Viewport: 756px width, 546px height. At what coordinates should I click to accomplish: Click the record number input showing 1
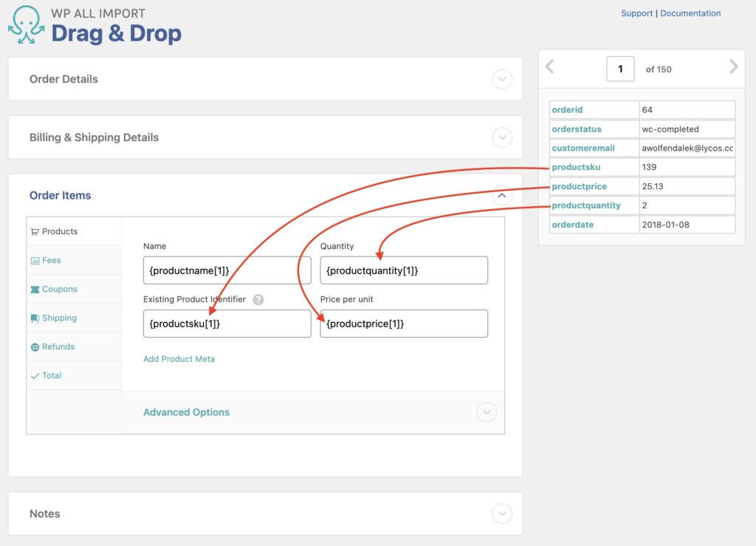point(620,68)
